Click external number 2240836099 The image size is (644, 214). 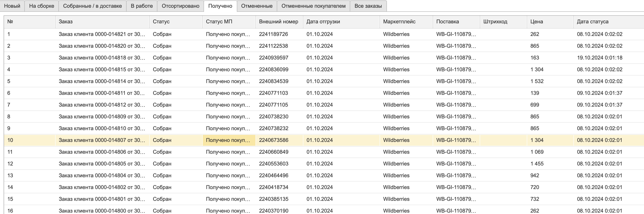274,70
